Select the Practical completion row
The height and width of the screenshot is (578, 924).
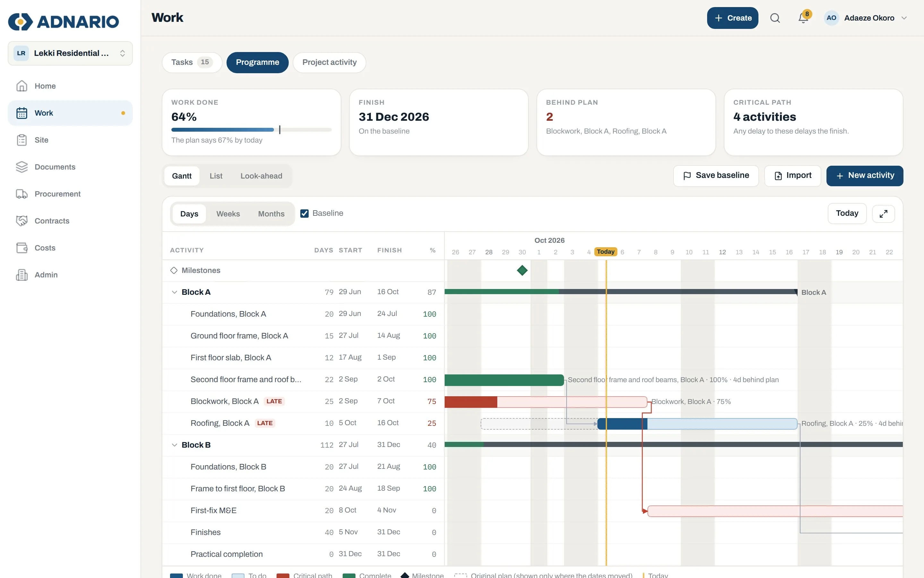(303, 554)
